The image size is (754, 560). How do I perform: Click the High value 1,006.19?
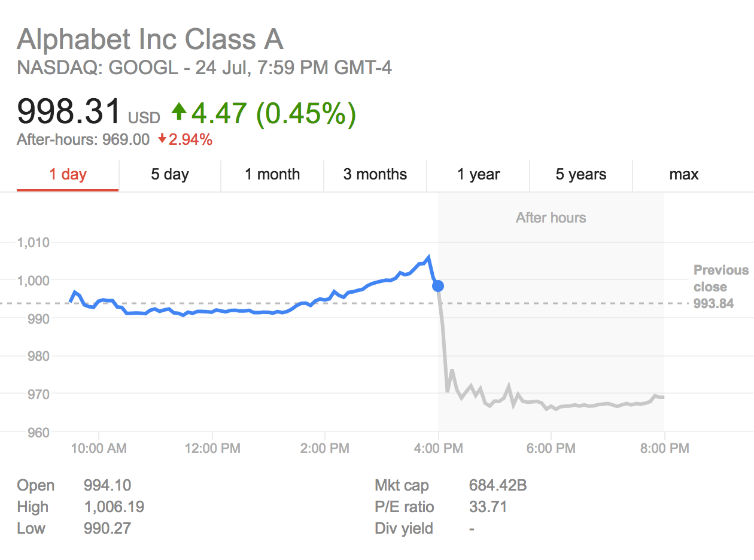(x=114, y=507)
